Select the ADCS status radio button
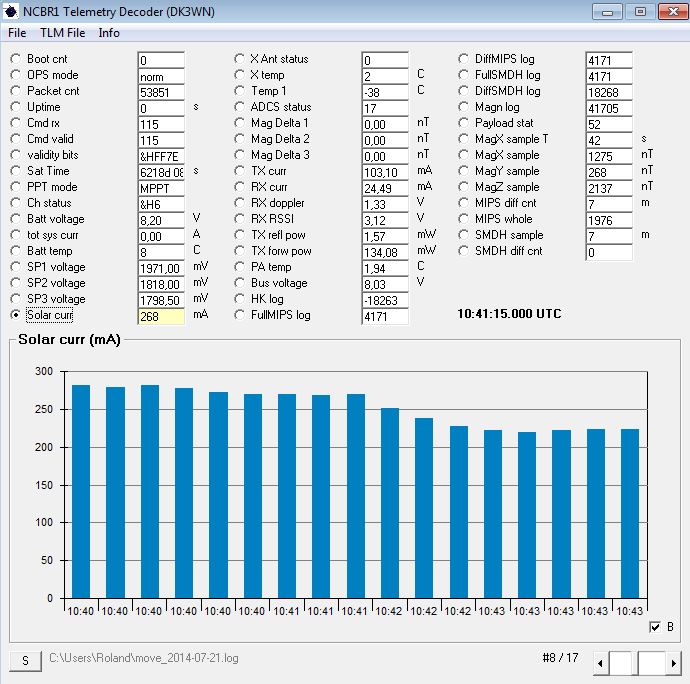The height and width of the screenshot is (684, 690). pyautogui.click(x=239, y=107)
